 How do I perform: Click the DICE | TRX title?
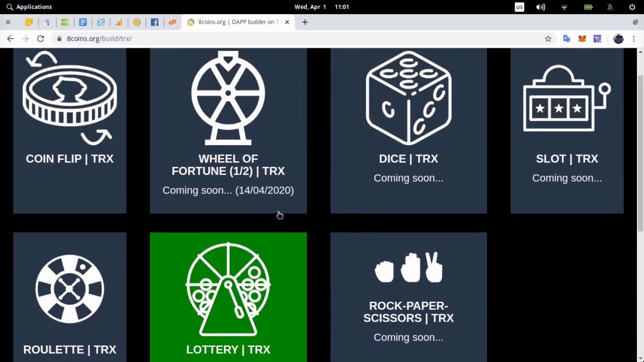click(x=409, y=159)
